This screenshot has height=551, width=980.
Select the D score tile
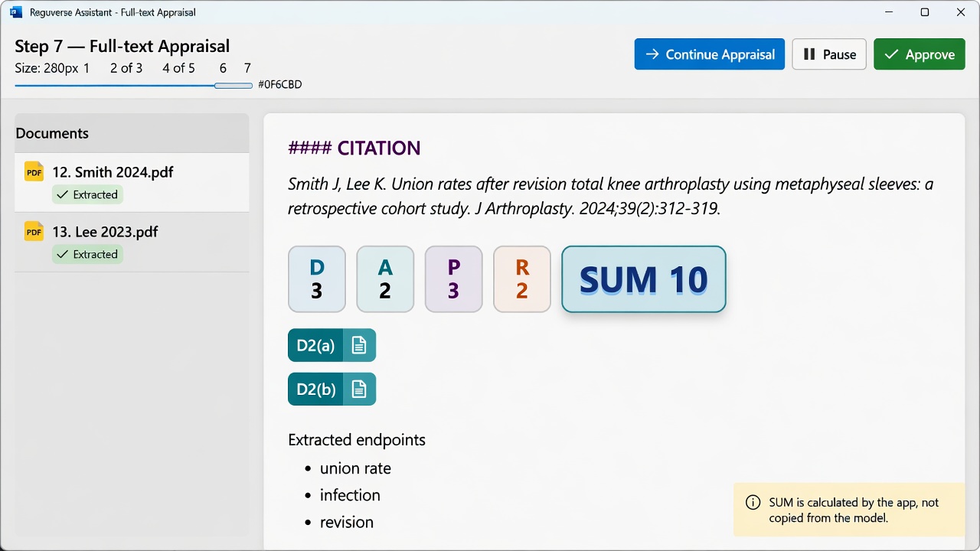click(x=317, y=279)
